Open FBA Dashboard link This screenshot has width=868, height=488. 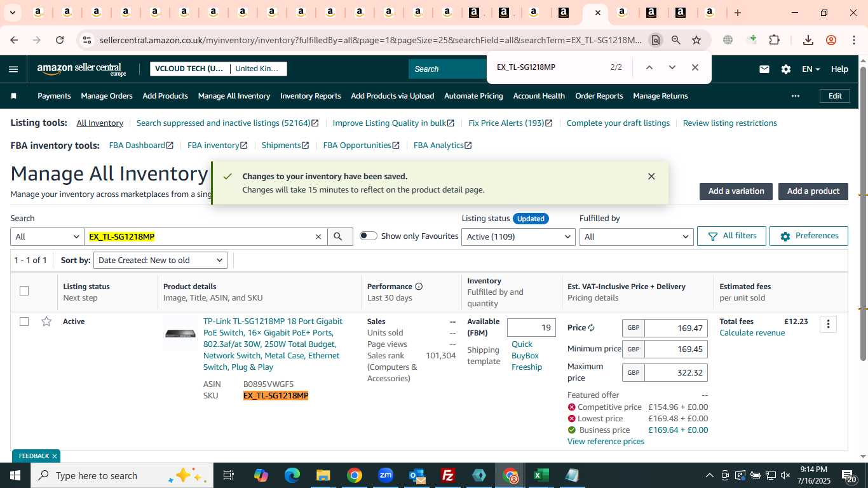141,146
